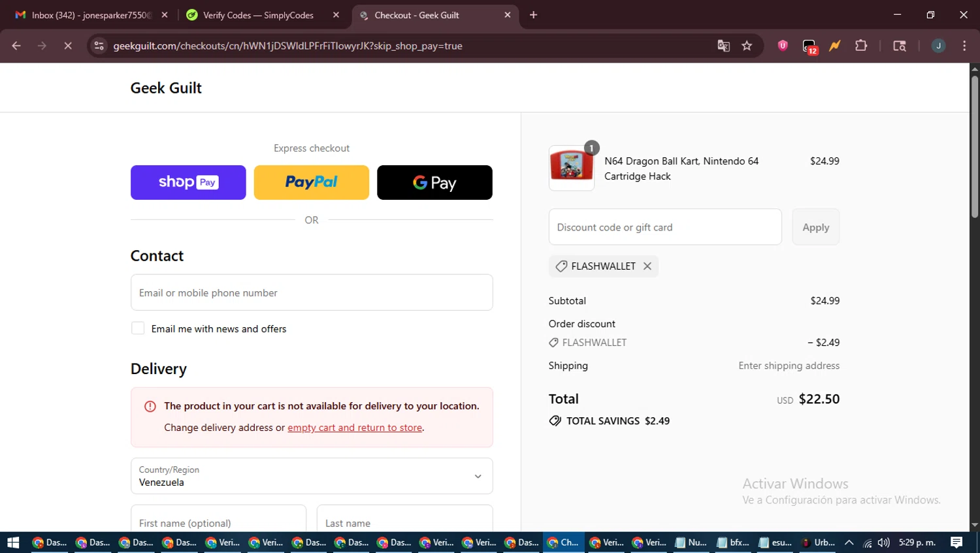Open Windows notification center

[956, 543]
